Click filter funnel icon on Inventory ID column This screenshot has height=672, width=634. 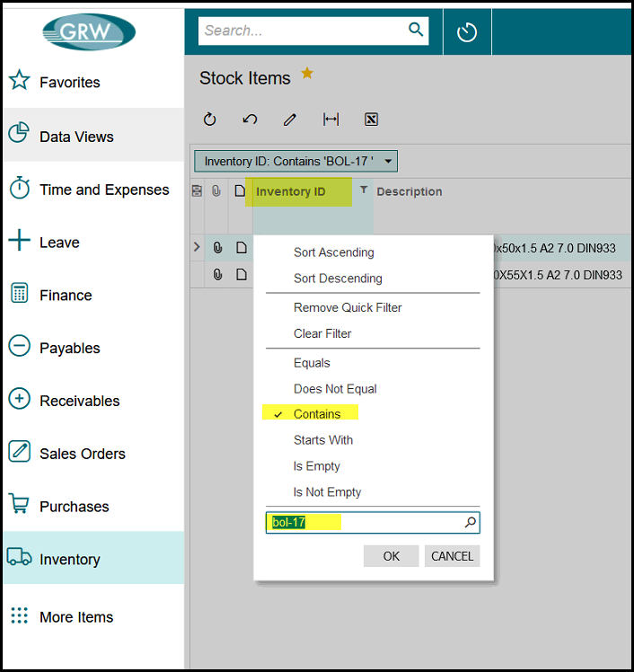(x=364, y=190)
